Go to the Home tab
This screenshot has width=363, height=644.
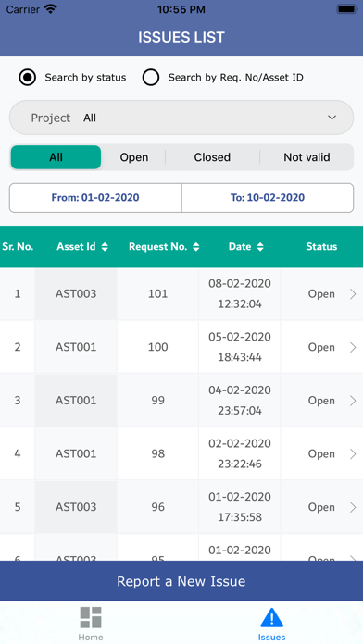tap(91, 624)
